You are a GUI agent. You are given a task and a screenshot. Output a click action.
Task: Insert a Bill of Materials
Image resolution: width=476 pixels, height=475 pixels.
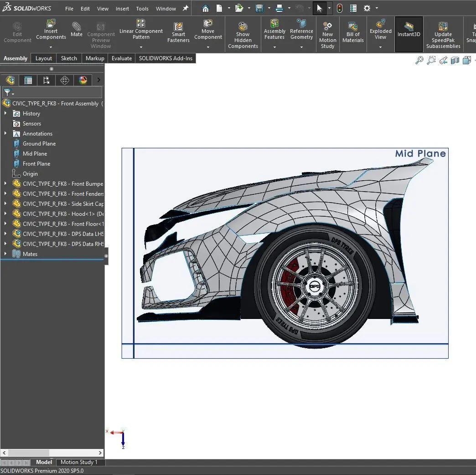tap(353, 32)
